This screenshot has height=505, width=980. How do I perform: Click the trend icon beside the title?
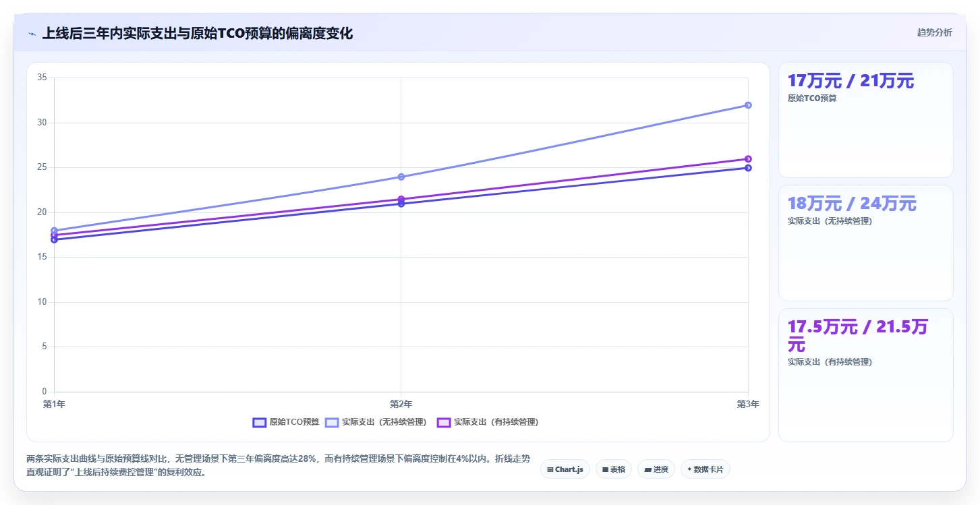click(x=32, y=34)
